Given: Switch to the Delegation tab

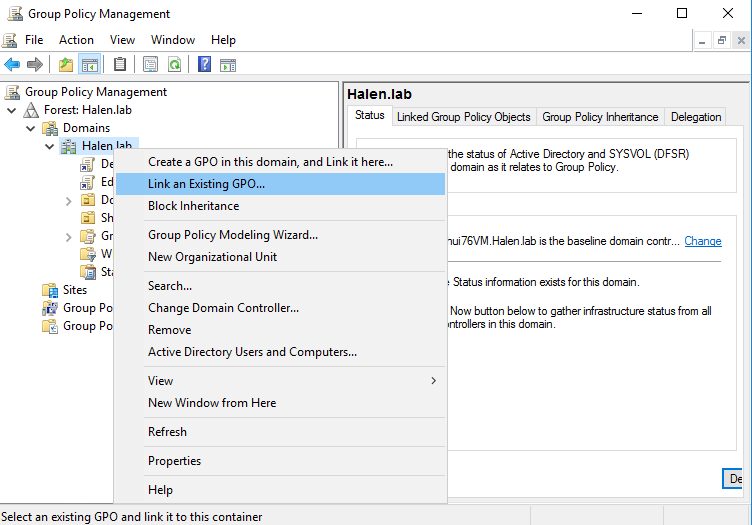Looking at the screenshot, I should tap(696, 117).
